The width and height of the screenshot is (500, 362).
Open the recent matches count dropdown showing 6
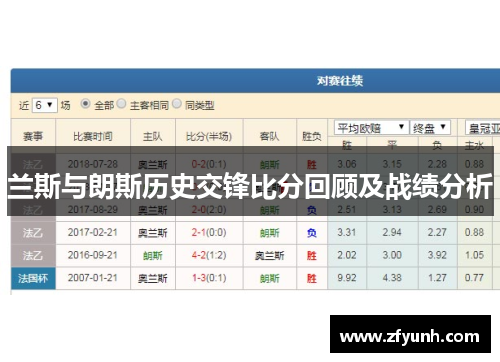45,105
